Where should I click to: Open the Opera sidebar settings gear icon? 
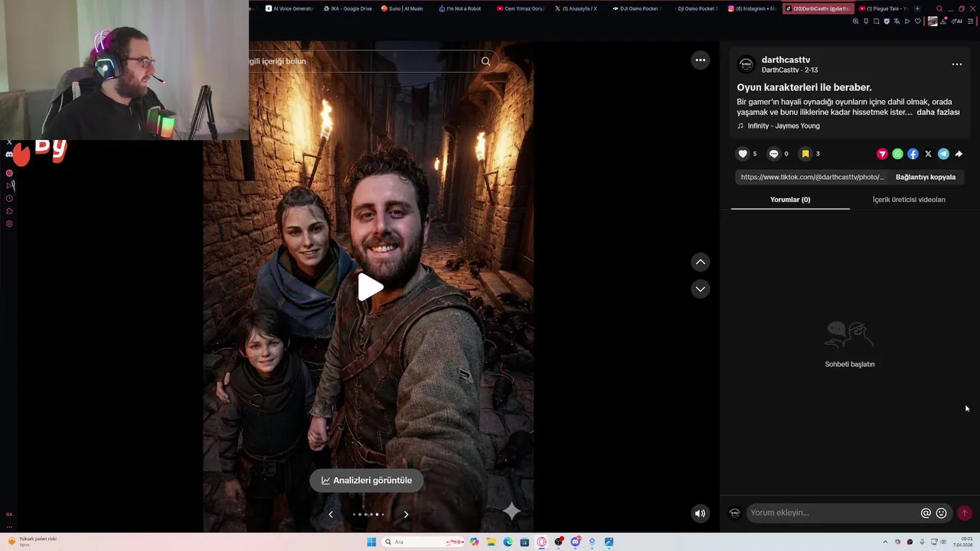(x=9, y=223)
